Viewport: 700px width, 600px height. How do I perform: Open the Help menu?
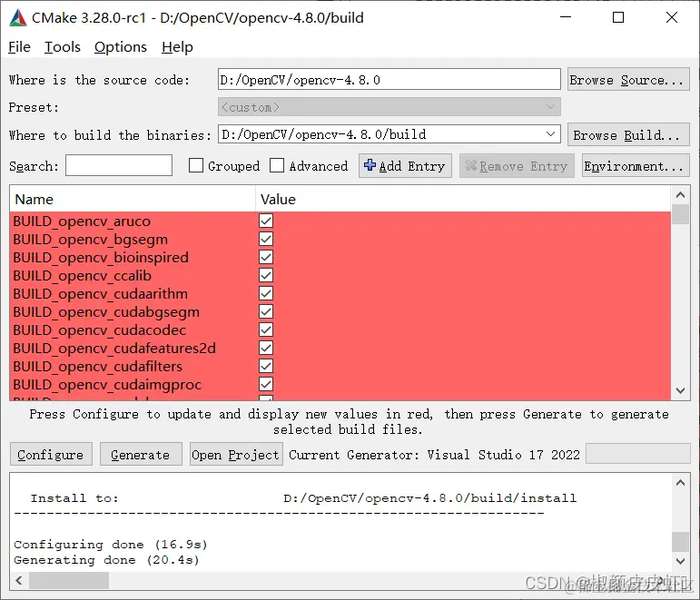pos(177,47)
